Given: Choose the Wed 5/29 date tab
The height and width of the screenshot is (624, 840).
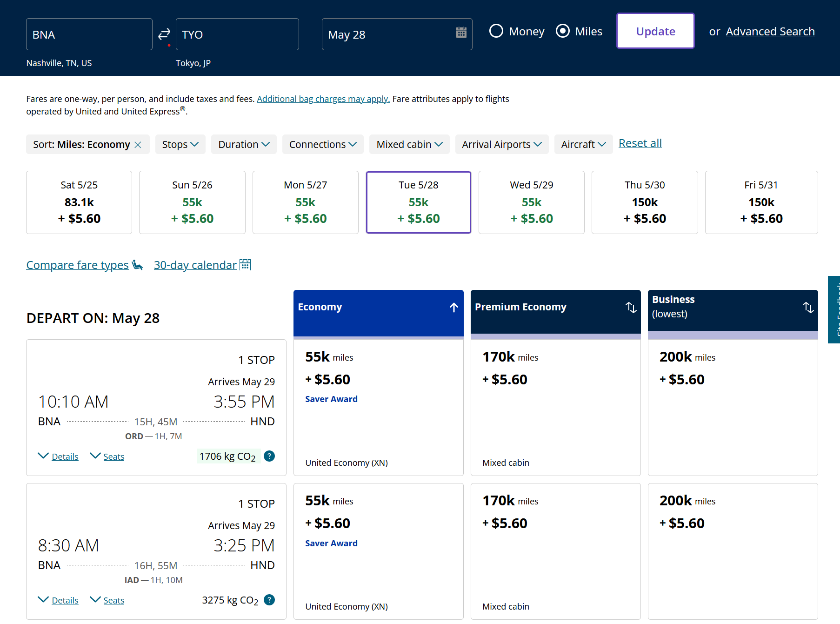Looking at the screenshot, I should click(x=532, y=202).
